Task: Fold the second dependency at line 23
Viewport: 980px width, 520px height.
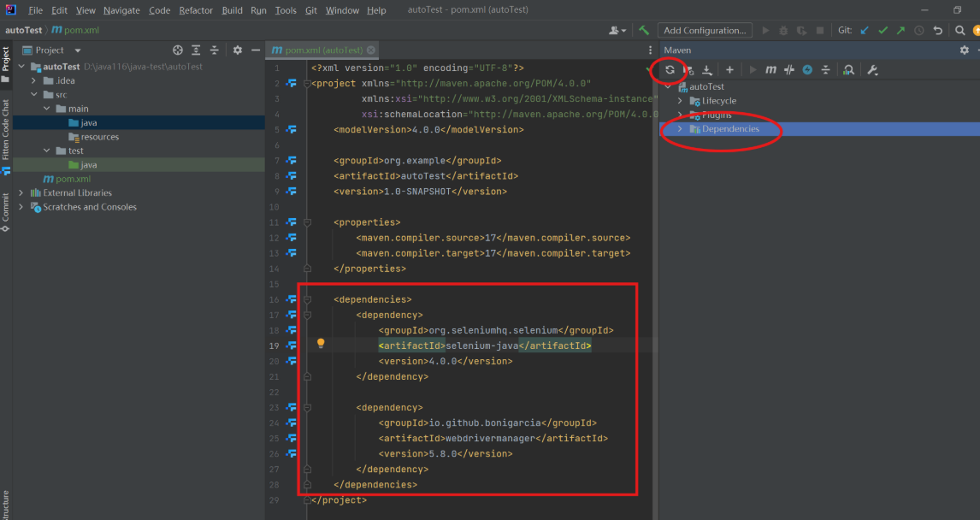Action: pyautogui.click(x=308, y=407)
